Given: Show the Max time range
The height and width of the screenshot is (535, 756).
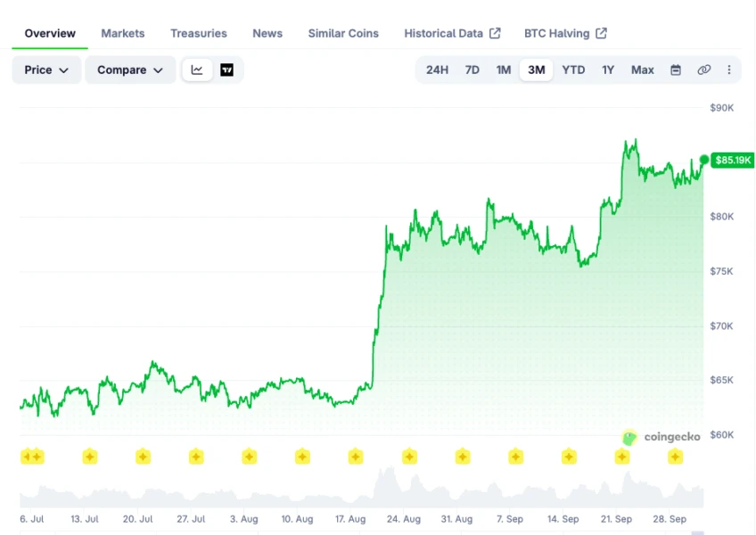Looking at the screenshot, I should pos(643,70).
